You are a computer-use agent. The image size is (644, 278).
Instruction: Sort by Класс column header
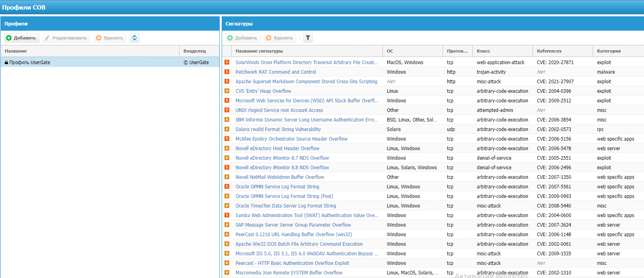[x=503, y=51]
